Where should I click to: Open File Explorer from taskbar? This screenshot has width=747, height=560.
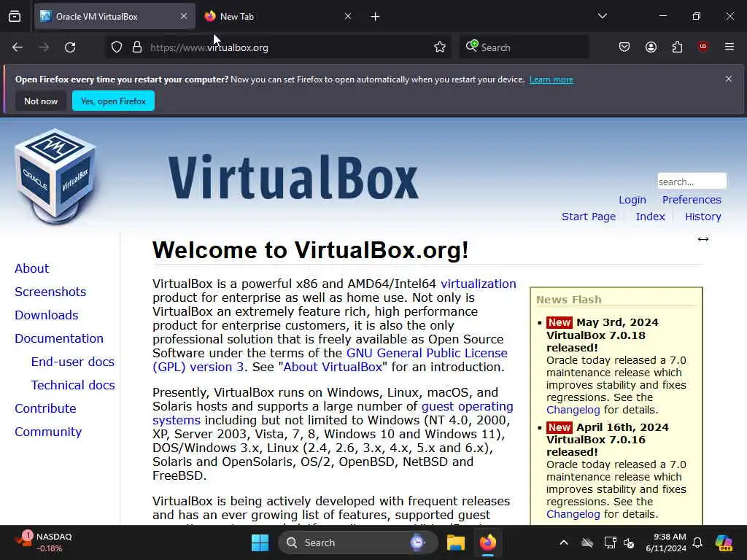click(x=455, y=542)
